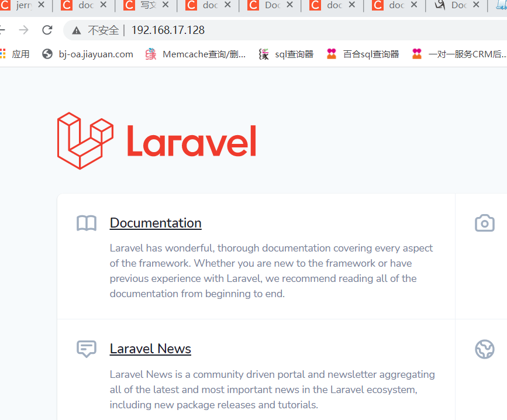Switch to the 写文 browser tab
The width and height of the screenshot is (507, 420).
146,5
